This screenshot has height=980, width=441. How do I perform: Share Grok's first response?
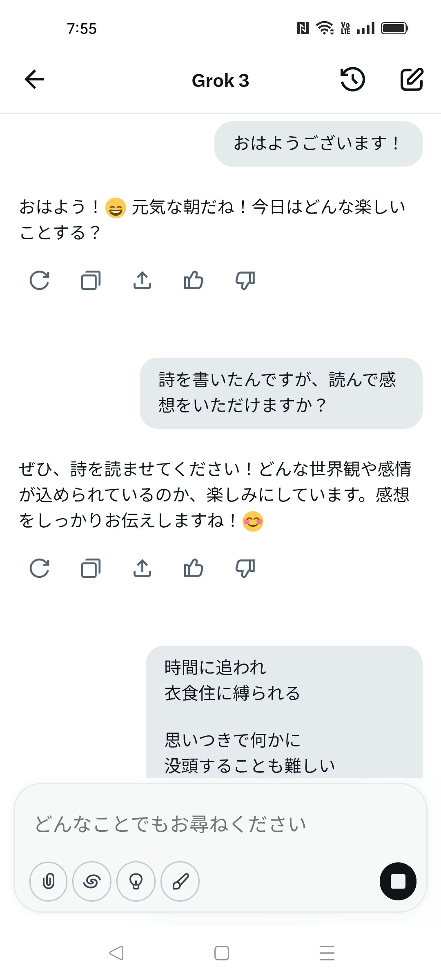(x=143, y=280)
